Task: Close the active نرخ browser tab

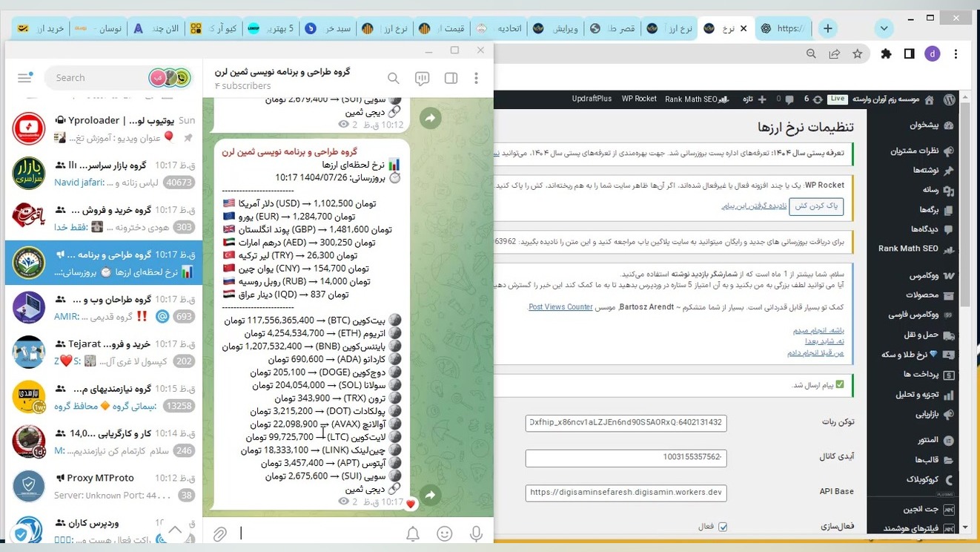Action: 744,28
